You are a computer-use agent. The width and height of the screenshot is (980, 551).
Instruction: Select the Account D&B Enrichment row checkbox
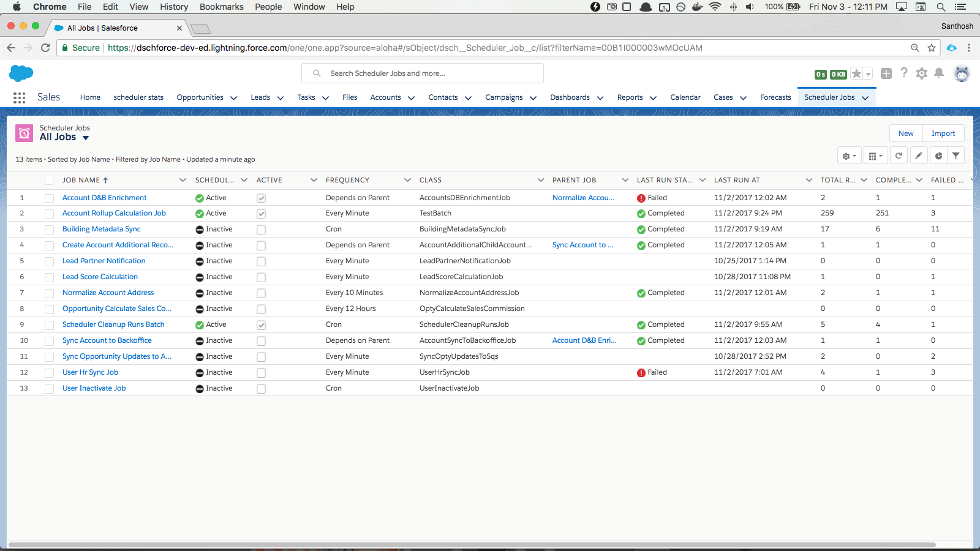(49, 198)
